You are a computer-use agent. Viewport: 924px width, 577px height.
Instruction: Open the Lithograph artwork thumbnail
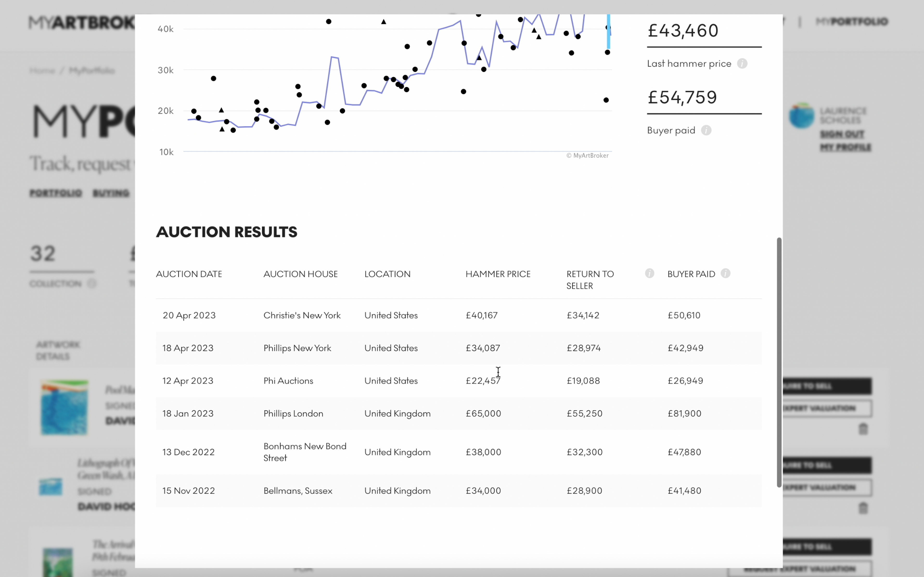[51, 487]
